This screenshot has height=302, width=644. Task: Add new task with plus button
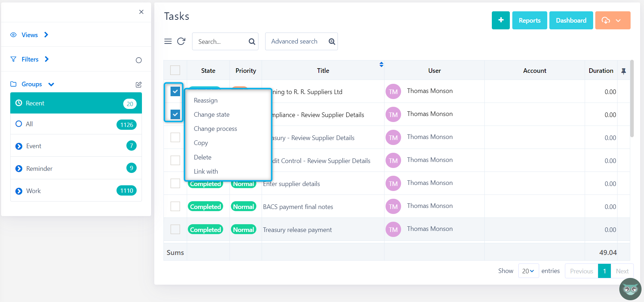tap(501, 20)
